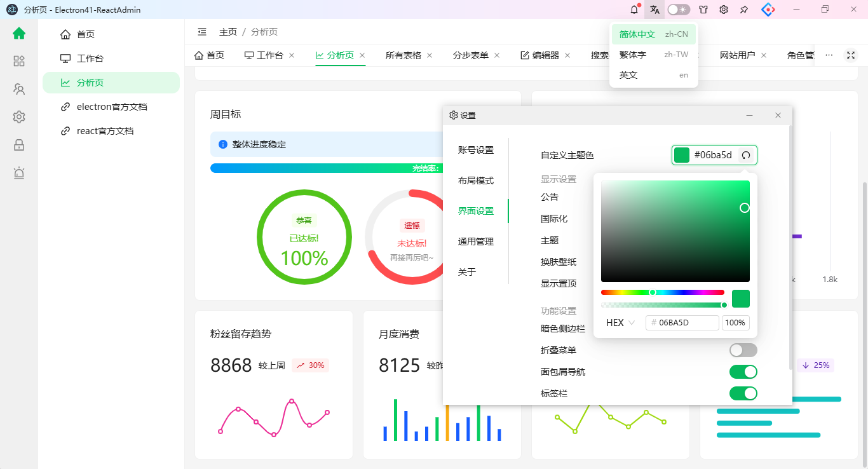This screenshot has width=868, height=469.
Task: Click the alarm siren icon in left rail
Action: pos(19,173)
